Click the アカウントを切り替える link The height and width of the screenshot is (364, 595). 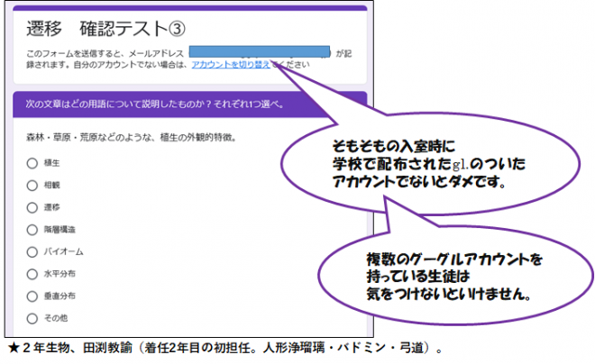click(231, 65)
